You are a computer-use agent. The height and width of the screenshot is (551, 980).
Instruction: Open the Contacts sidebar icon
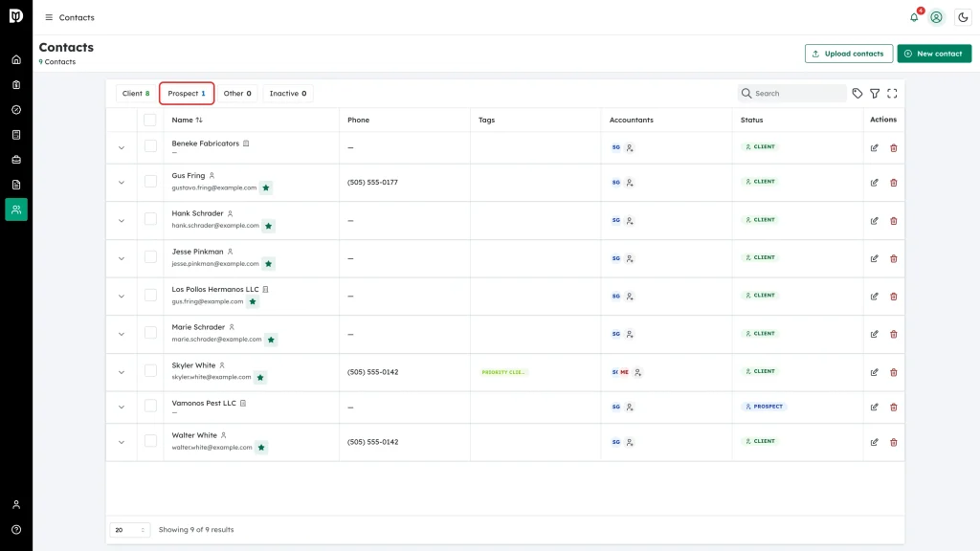16,209
